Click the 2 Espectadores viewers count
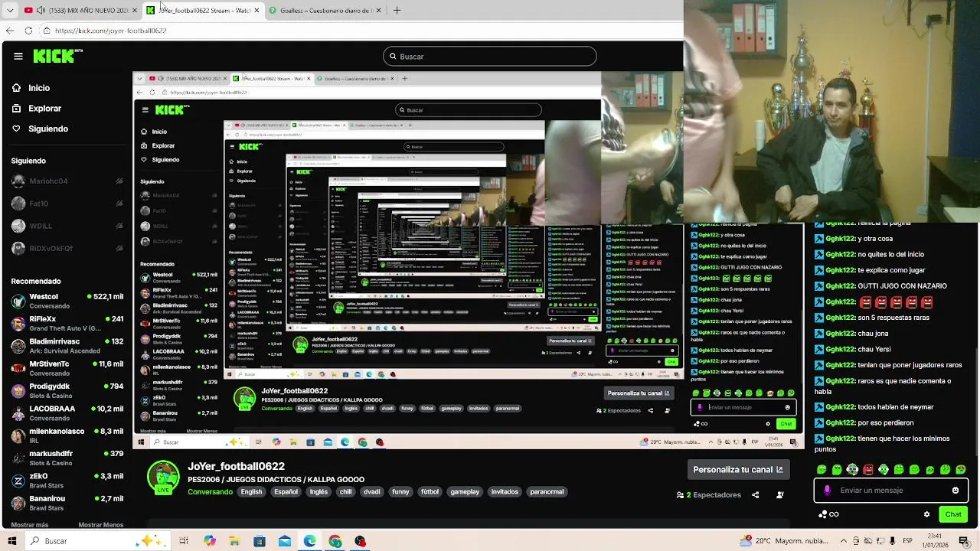The width and height of the screenshot is (980, 551). click(709, 495)
